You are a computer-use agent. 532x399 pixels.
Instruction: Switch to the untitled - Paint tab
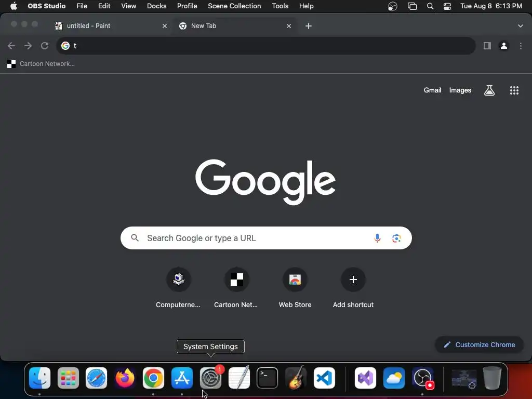tap(111, 26)
